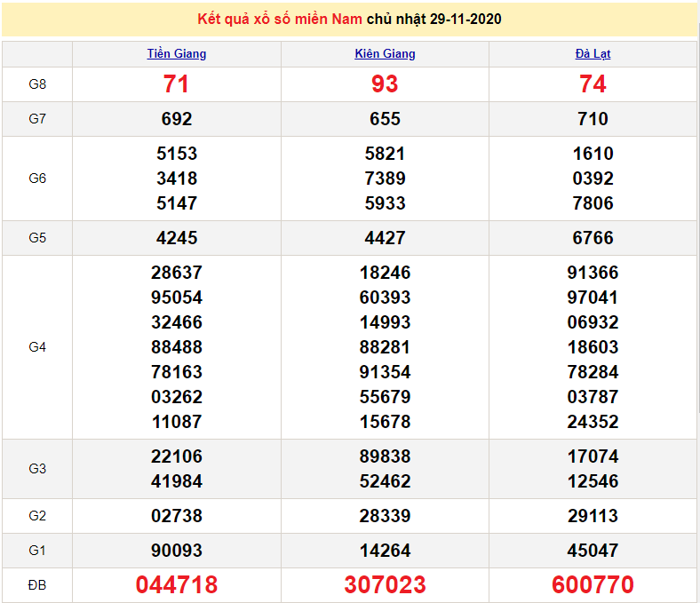Select the red G8 number 71
The height and width of the screenshot is (603, 700).
(177, 84)
